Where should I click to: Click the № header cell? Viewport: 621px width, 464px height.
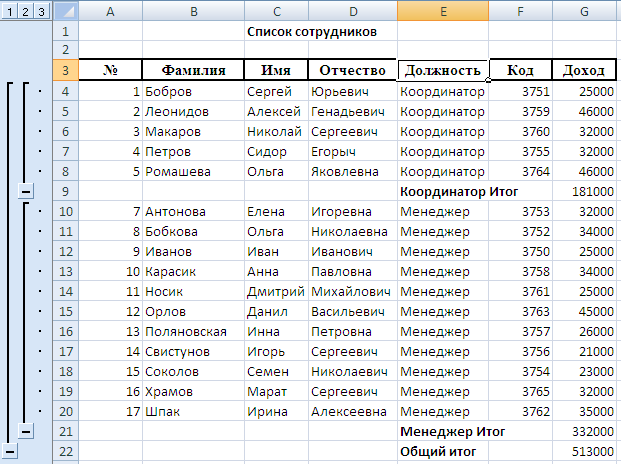pos(110,70)
